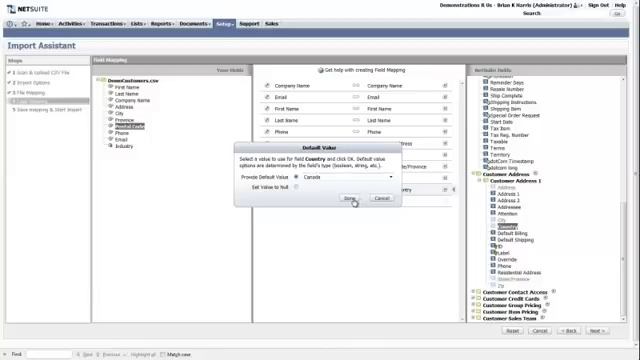This screenshot has width=640, height=360.
Task: Open the Documents menu
Action: point(194,24)
